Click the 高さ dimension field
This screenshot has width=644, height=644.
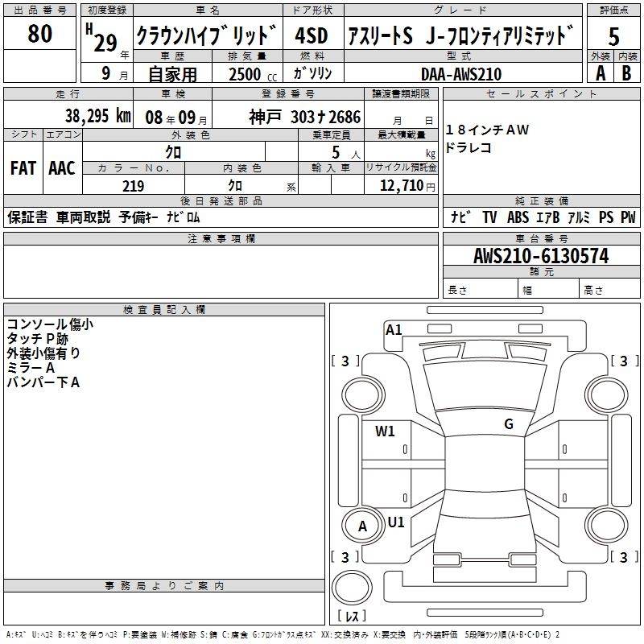(x=610, y=288)
